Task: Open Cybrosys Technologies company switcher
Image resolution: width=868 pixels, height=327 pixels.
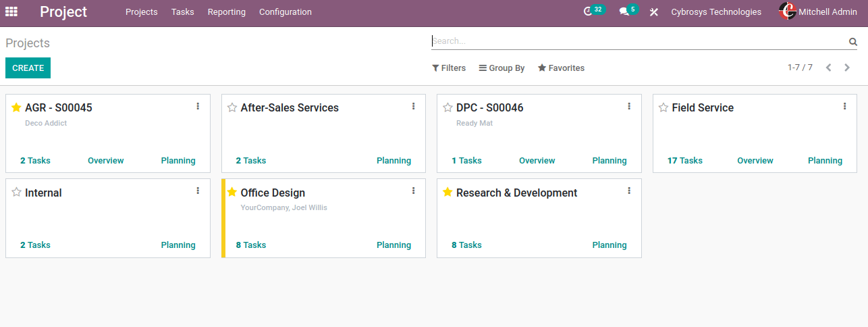Action: pos(716,12)
